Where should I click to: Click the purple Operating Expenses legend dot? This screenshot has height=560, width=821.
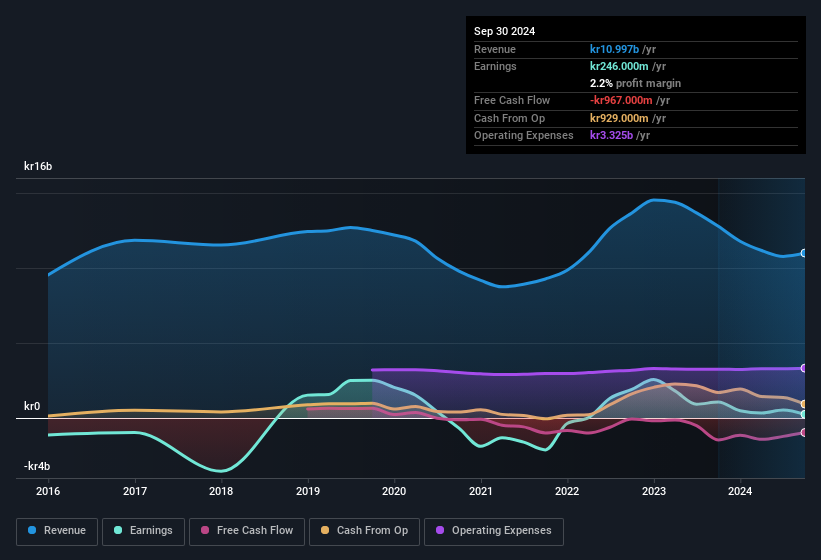click(441, 530)
